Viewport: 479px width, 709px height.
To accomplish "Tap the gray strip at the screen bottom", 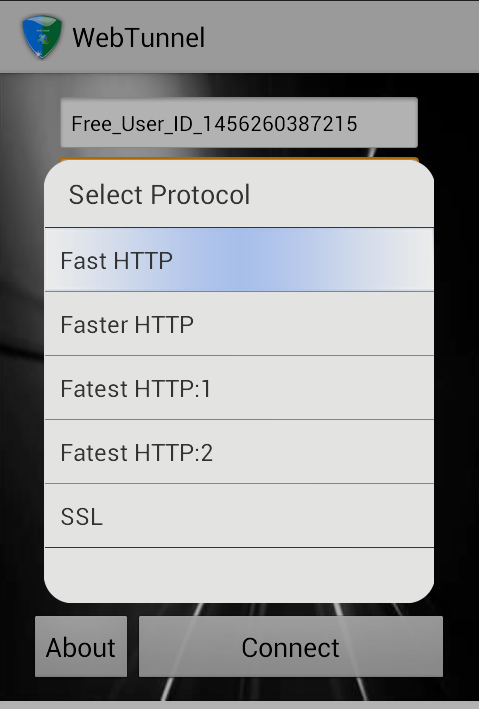I will [x=239, y=705].
